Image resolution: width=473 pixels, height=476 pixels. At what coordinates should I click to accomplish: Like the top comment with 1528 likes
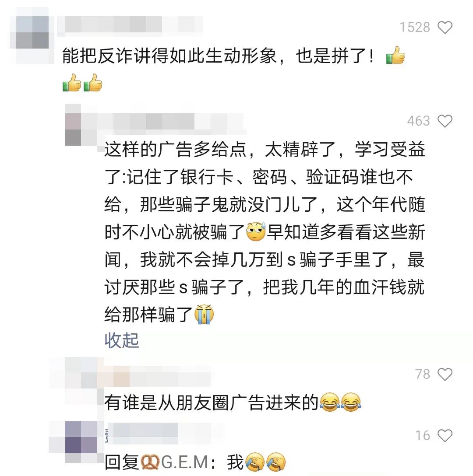click(445, 28)
